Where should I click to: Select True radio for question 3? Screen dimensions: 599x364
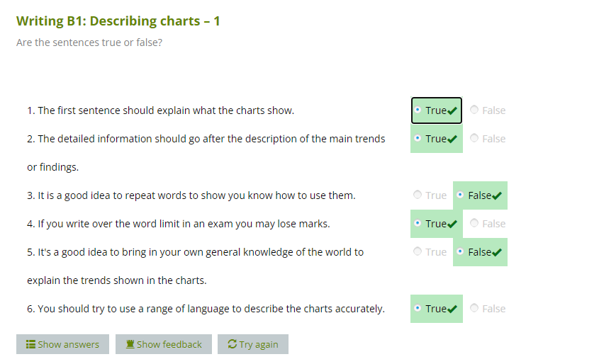pos(418,195)
